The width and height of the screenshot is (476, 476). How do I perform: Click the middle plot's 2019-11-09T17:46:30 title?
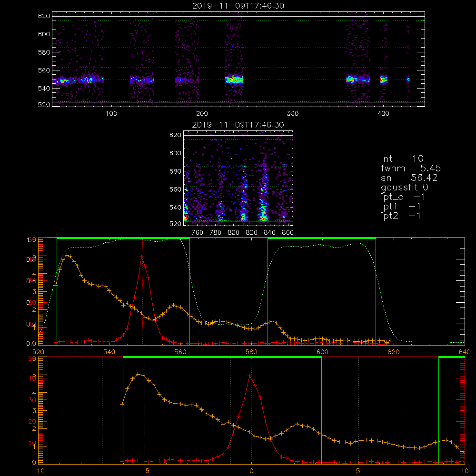coord(238,125)
